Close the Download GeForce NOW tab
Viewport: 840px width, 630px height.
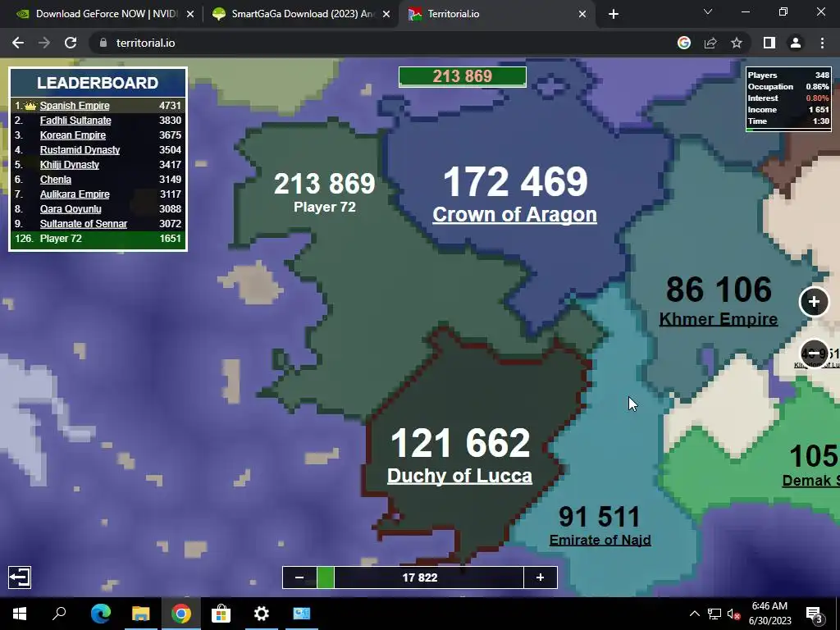(x=190, y=15)
